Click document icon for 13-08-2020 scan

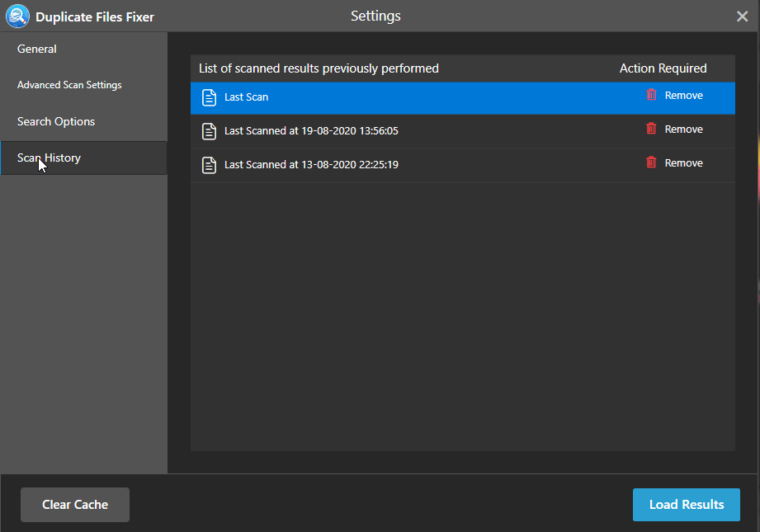coord(209,165)
